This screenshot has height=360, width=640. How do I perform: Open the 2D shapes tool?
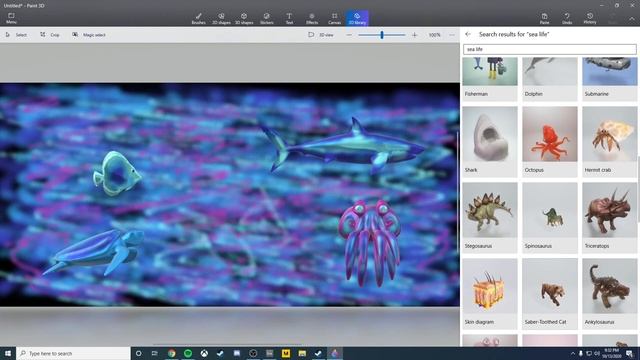coord(221,18)
